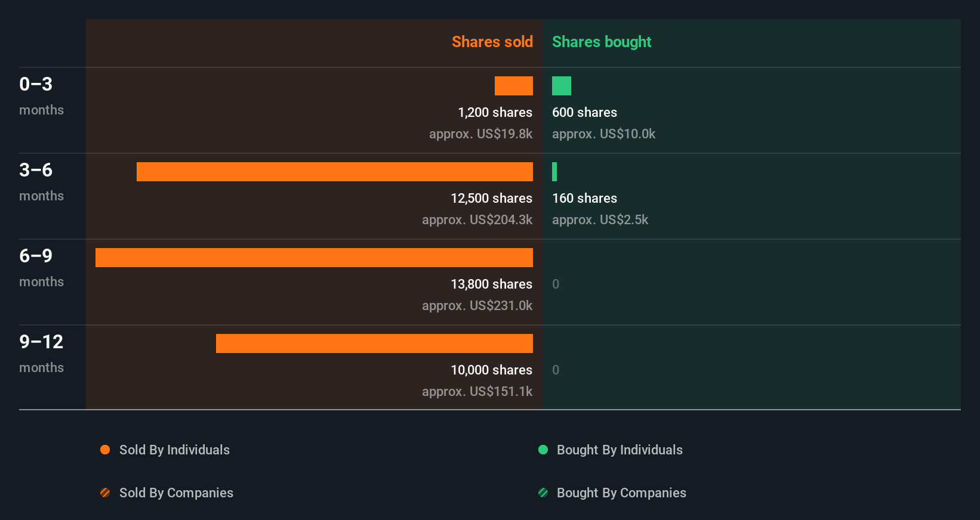Image resolution: width=980 pixels, height=520 pixels.
Task: Click the 13,800 shares value
Action: point(492,284)
